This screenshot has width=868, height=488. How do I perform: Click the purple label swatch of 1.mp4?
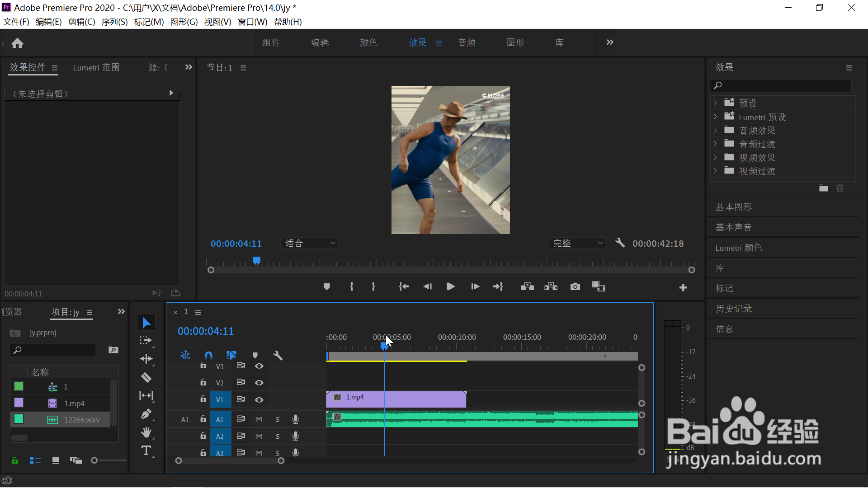pyautogui.click(x=19, y=403)
